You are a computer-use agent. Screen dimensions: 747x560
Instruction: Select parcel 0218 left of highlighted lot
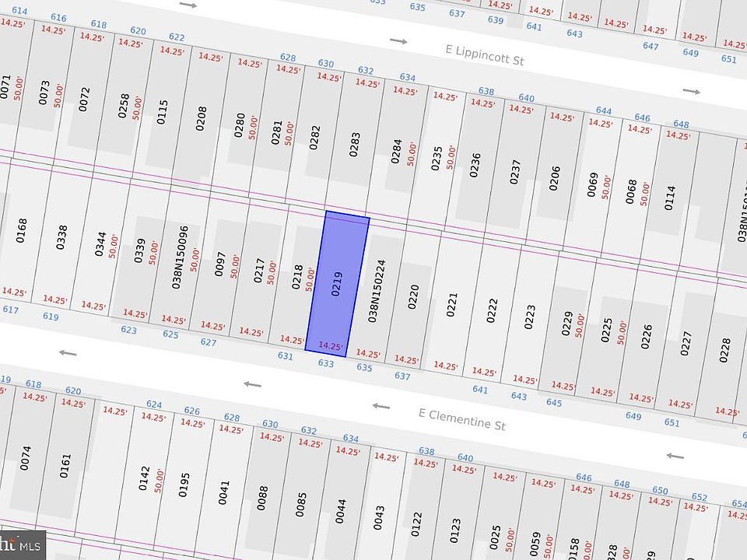pos(297,277)
